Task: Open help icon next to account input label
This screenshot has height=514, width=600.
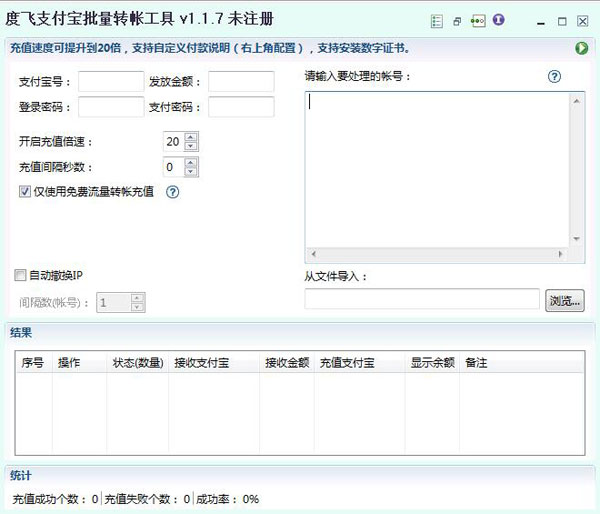Action: tap(554, 77)
